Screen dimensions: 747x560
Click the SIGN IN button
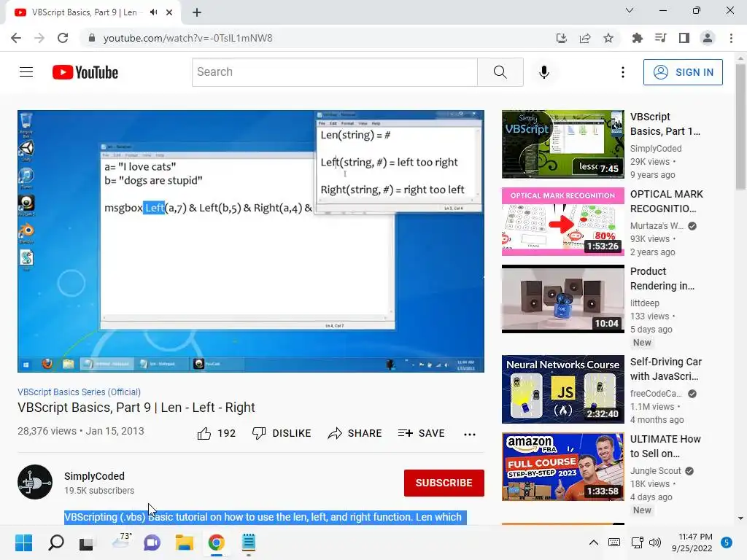[683, 72]
